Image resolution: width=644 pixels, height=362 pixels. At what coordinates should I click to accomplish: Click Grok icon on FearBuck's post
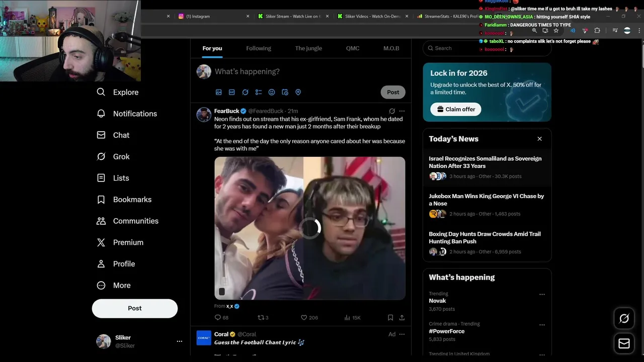click(392, 111)
